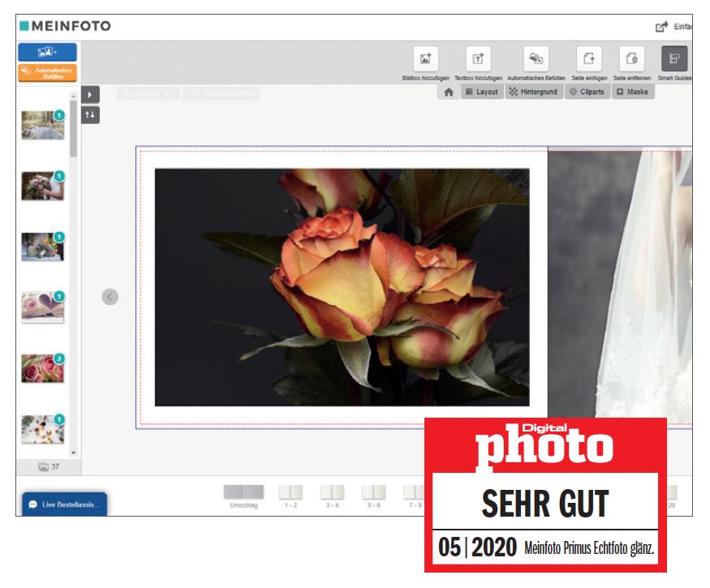
Task: Toggle the Smart Guides button
Action: (x=674, y=59)
